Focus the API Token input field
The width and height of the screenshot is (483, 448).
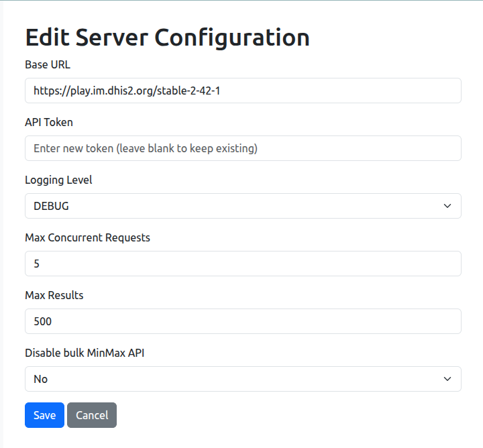243,148
